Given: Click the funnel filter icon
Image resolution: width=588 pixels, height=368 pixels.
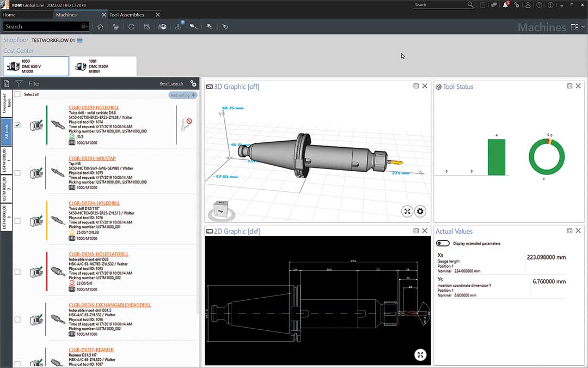Looking at the screenshot, I should pyautogui.click(x=19, y=83).
